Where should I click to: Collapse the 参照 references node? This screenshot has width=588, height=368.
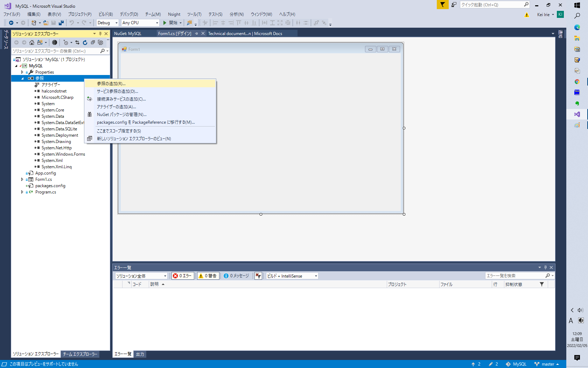[22, 79]
